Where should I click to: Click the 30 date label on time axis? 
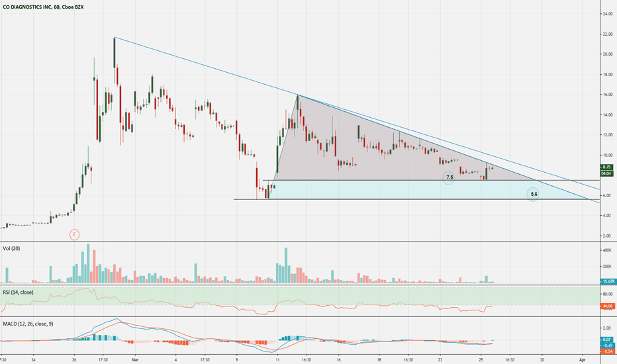(x=542, y=359)
